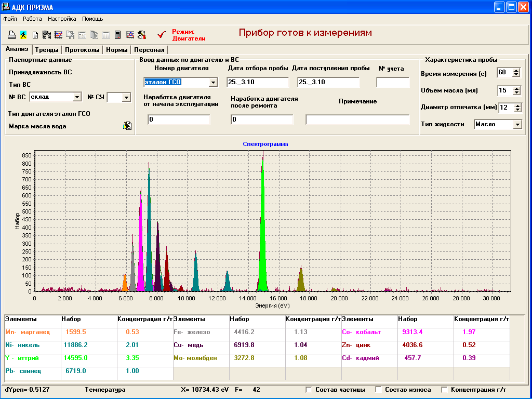Open the № ВС склад dropdown
This screenshot has height=399, width=532.
pyautogui.click(x=77, y=97)
